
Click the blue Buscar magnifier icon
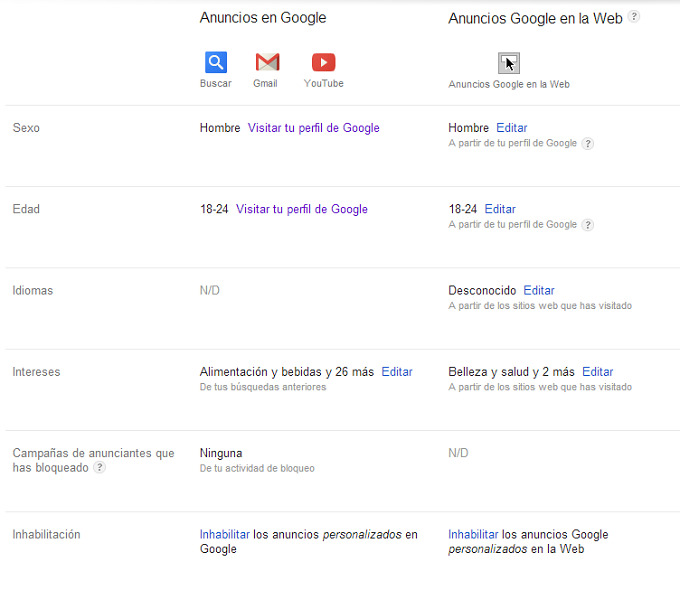pos(215,62)
